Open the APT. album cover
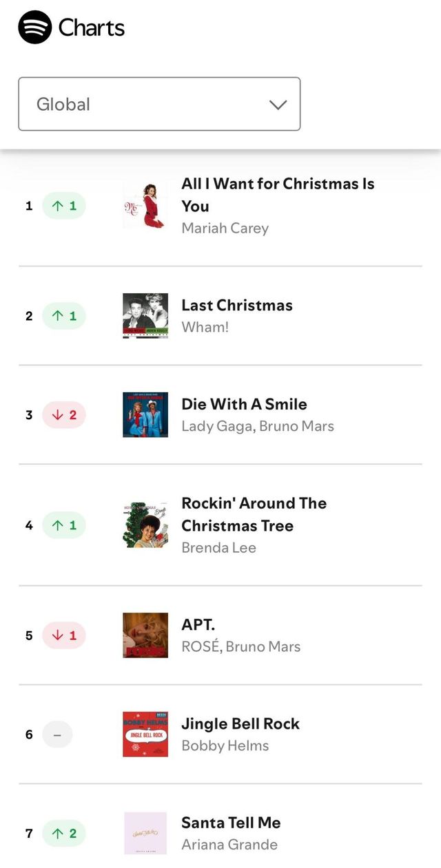Screen dimensions: 441x868 tap(145, 635)
